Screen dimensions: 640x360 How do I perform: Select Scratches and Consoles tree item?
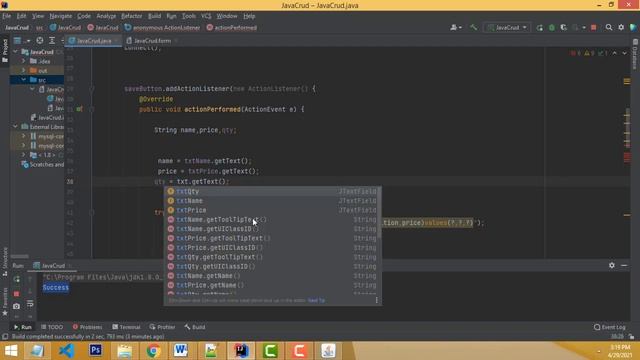[42, 164]
